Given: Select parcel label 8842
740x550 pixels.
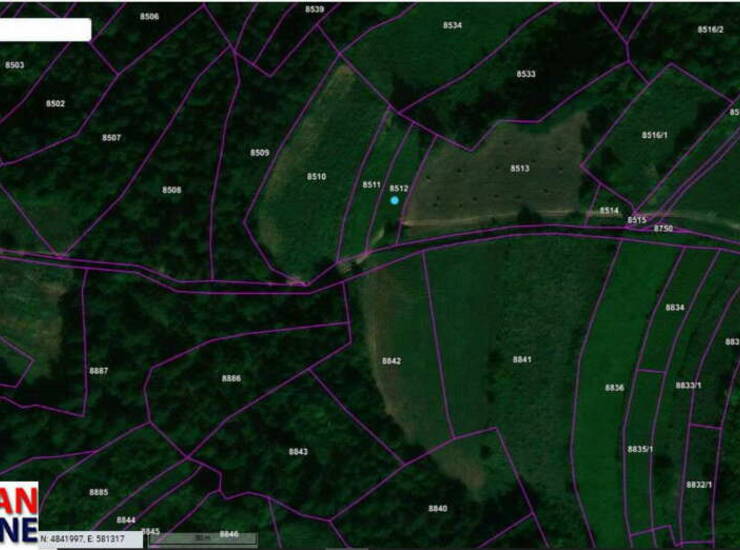Looking at the screenshot, I should 391,361.
